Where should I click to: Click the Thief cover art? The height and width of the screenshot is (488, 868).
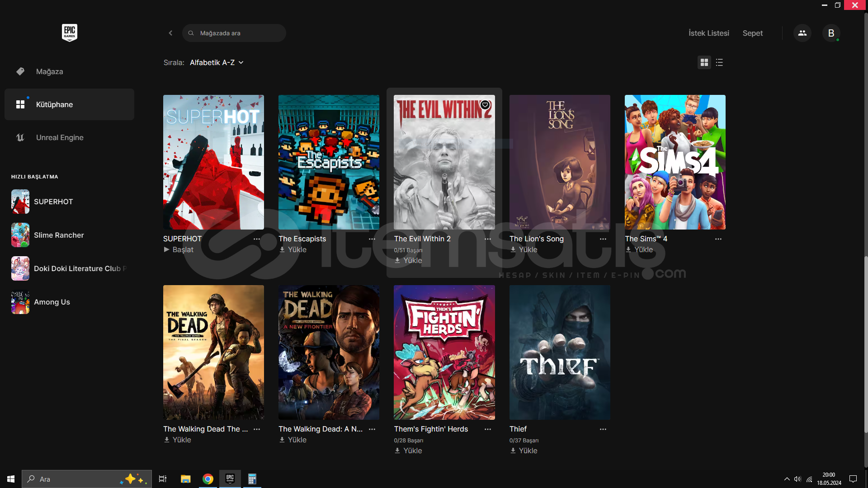pyautogui.click(x=560, y=352)
